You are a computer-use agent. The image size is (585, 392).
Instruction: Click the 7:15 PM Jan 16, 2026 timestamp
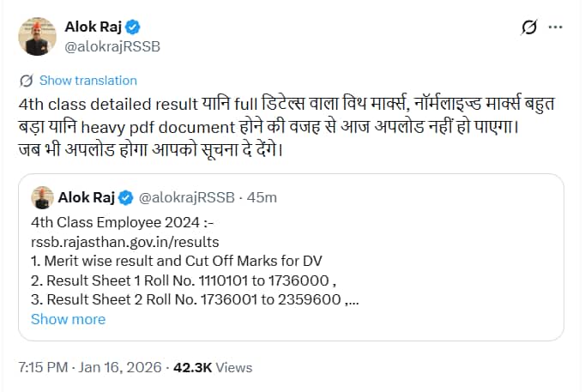coord(91,367)
